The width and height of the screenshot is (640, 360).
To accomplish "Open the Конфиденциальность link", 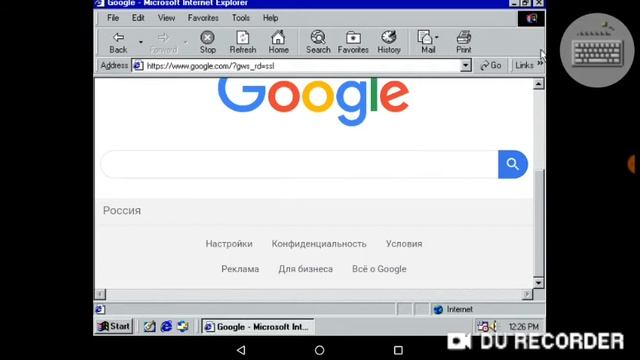I will (x=319, y=244).
